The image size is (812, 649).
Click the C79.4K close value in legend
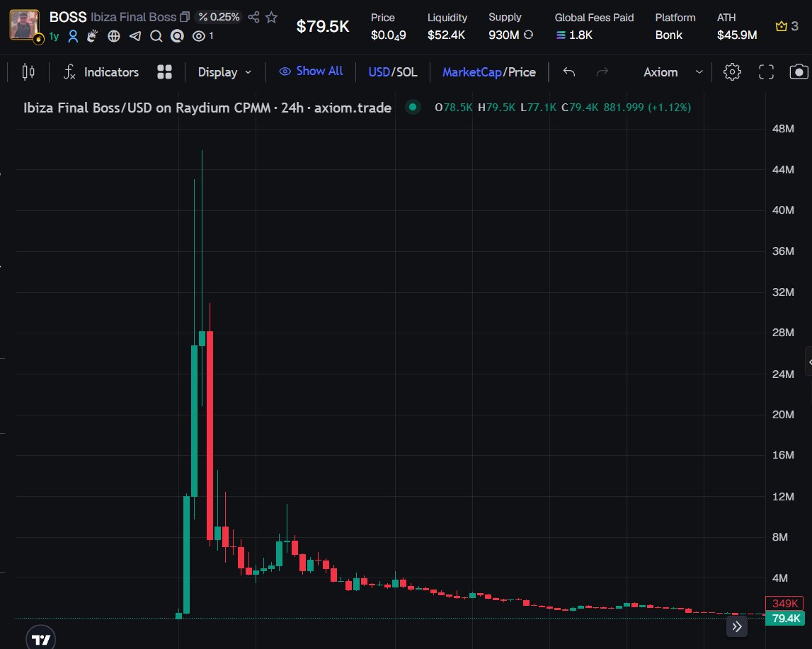pyautogui.click(x=580, y=107)
